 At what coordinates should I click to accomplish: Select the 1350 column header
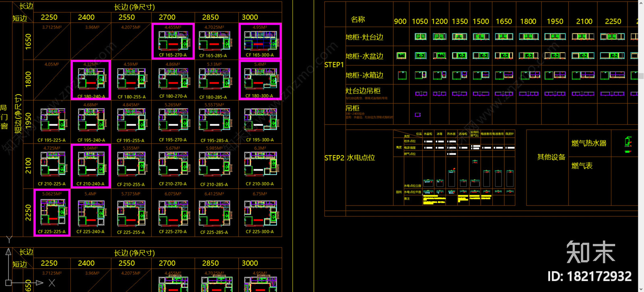[x=460, y=21]
